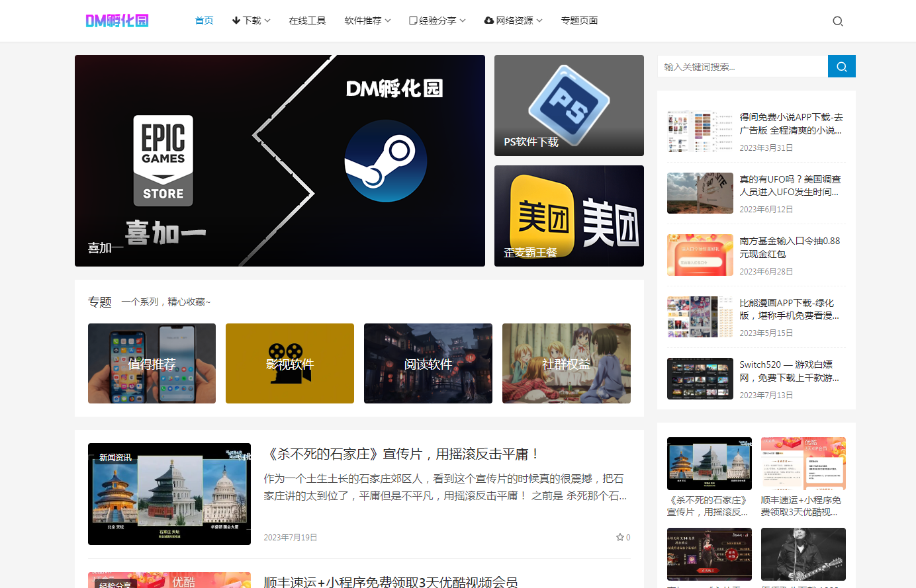Screen dimensions: 916x588
Task: Open the 值得推荐 topic card
Action: [152, 363]
